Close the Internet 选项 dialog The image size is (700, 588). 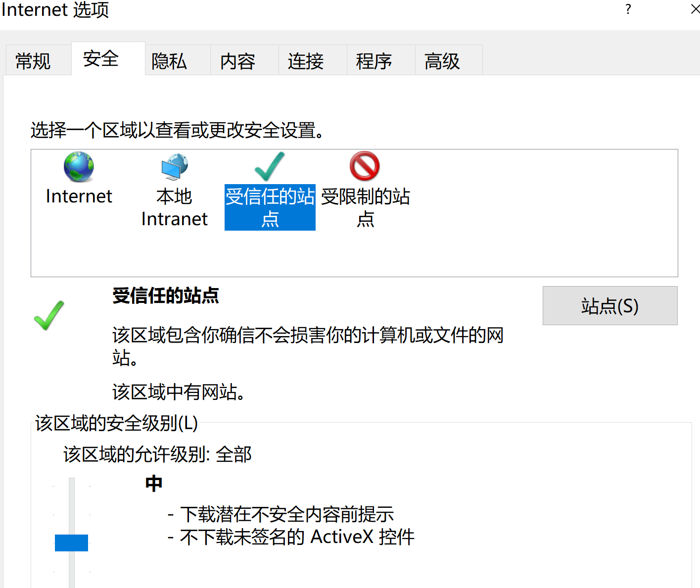pyautogui.click(x=695, y=9)
